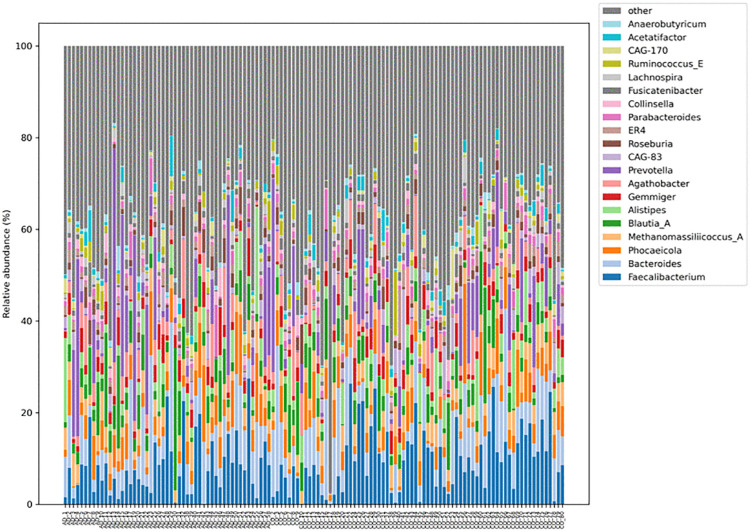This screenshot has height=532, width=751.
Task: Click the Faecalibacterium legend color swatch
Action: (612, 277)
